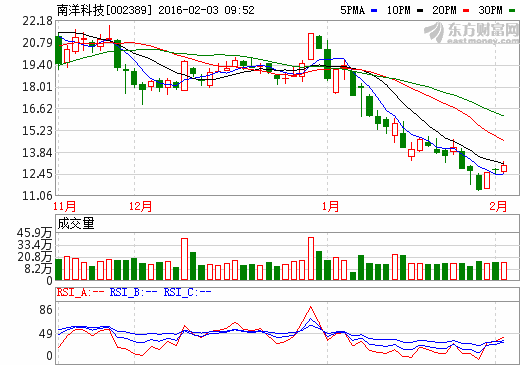
Task: Select the 12月 date axis label
Action: point(140,206)
